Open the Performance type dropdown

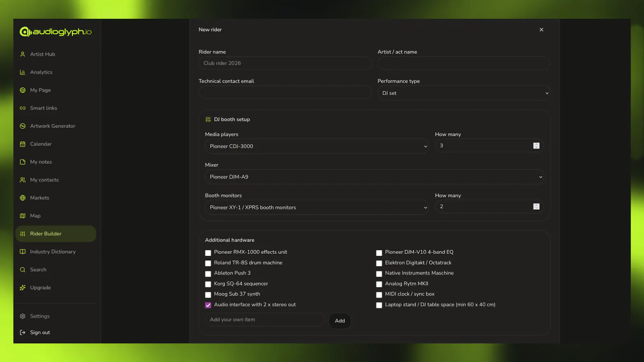[464, 93]
